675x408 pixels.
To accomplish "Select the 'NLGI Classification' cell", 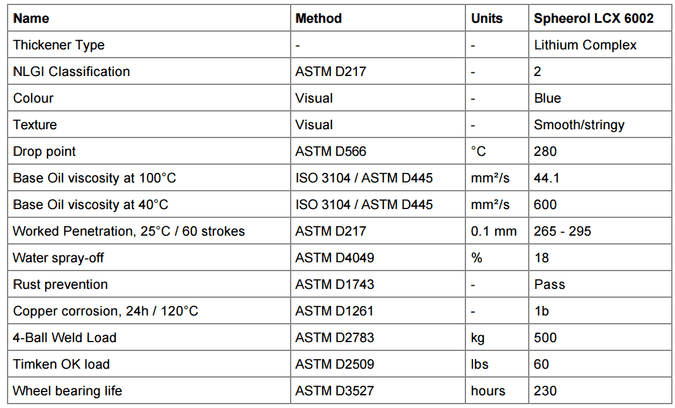I will click(x=71, y=72).
